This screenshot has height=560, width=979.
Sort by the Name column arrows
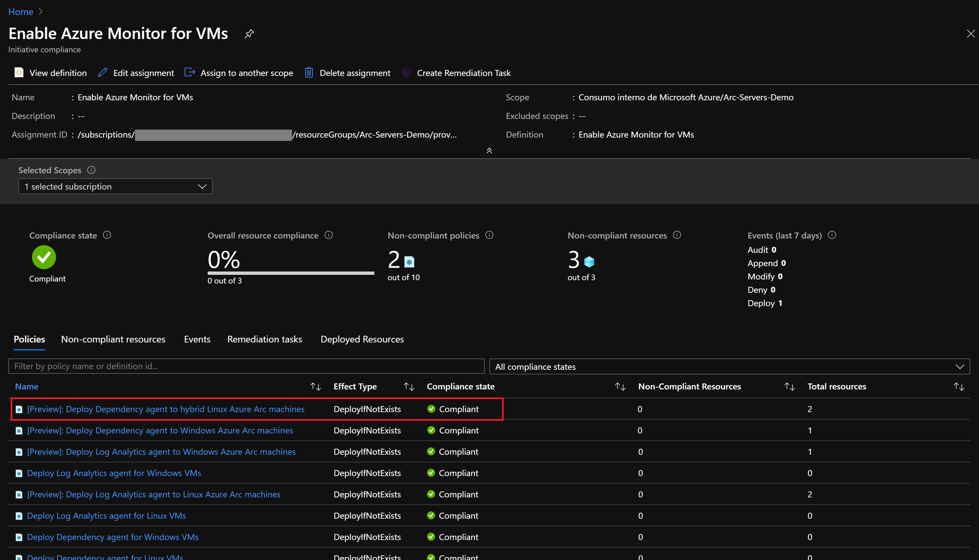pyautogui.click(x=316, y=386)
